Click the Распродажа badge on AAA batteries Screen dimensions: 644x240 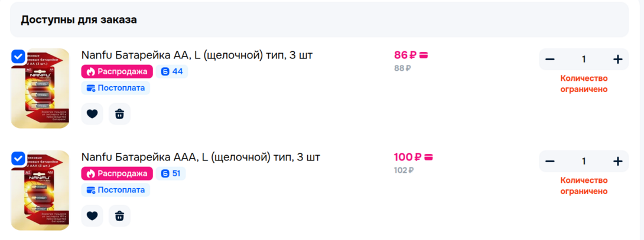[117, 173]
